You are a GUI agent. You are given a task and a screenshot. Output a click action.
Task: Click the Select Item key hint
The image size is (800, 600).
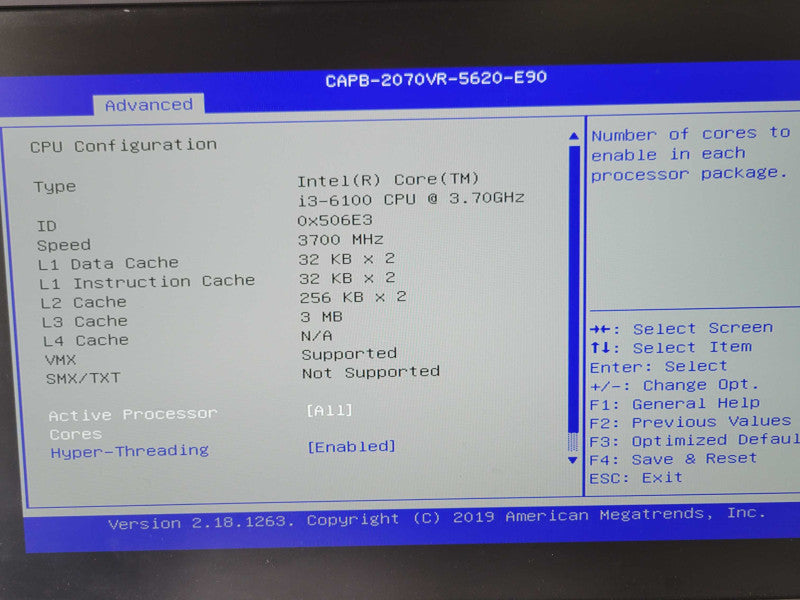coord(671,347)
